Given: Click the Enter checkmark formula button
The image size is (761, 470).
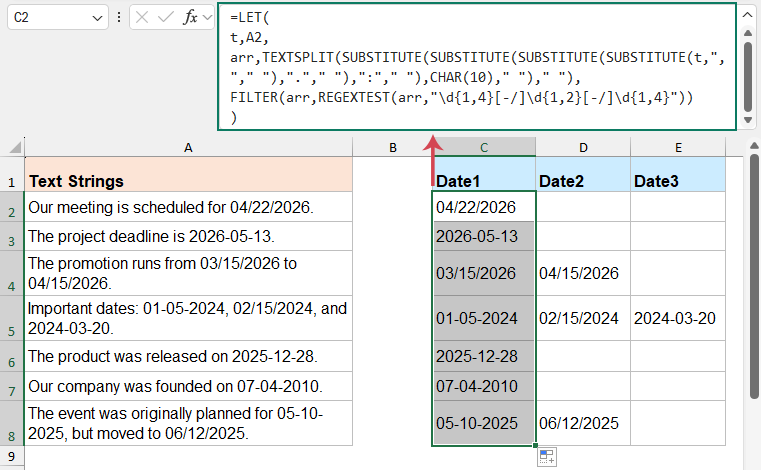Looking at the screenshot, I should [165, 17].
